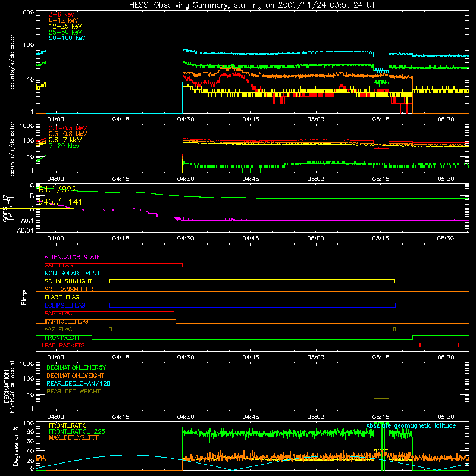Click the B4.9/822 annotation in GOES panel
The width and height of the screenshot is (476, 476).
(x=58, y=189)
